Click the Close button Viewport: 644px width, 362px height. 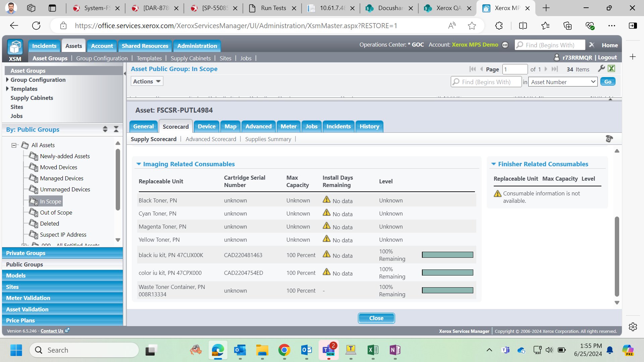tap(376, 318)
